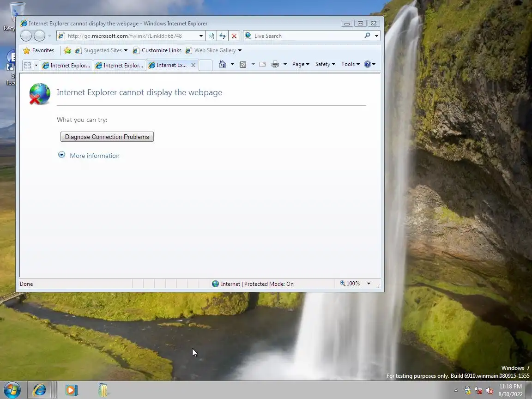
Task: Click the address bar URL field
Action: (x=127, y=36)
